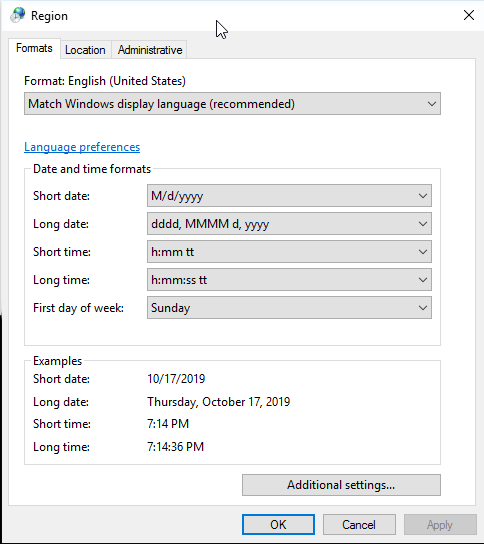Click the Region globe icon in title bar
Screen dimensions: 484x544
point(18,15)
